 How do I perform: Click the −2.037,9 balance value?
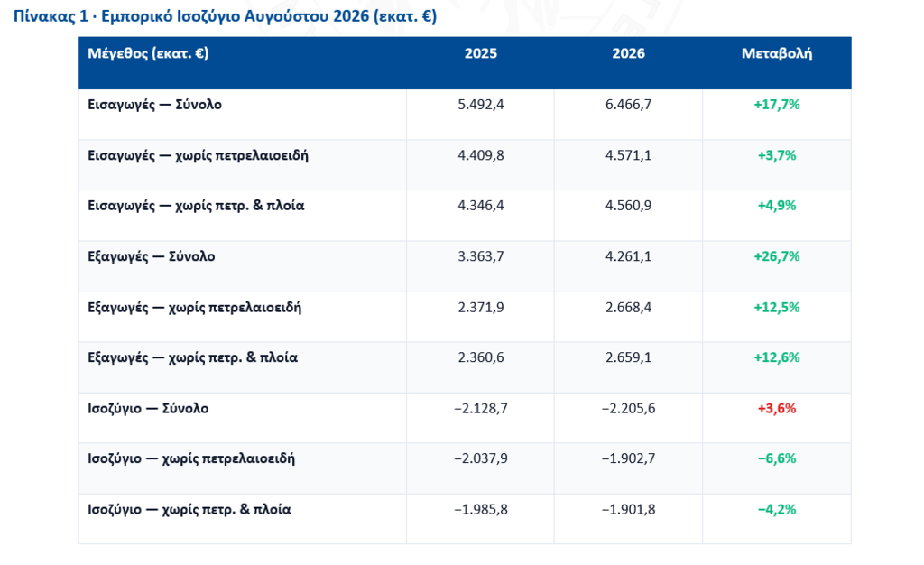point(481,458)
